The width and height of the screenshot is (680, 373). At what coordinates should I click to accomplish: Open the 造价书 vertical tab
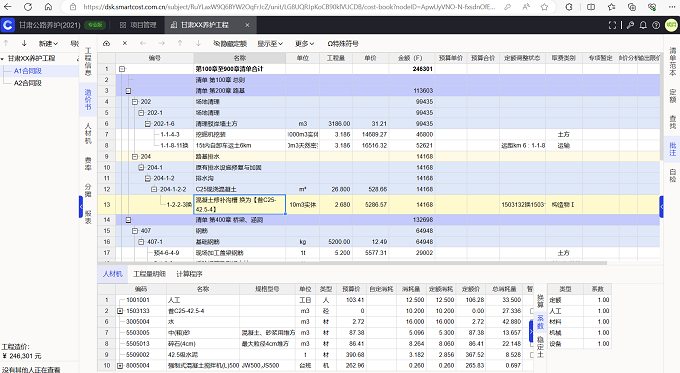point(88,100)
